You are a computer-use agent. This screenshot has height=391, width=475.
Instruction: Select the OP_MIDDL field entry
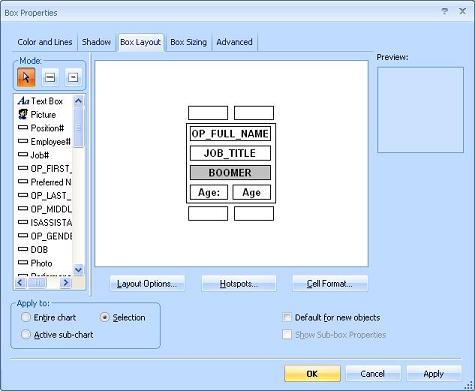[44, 209]
